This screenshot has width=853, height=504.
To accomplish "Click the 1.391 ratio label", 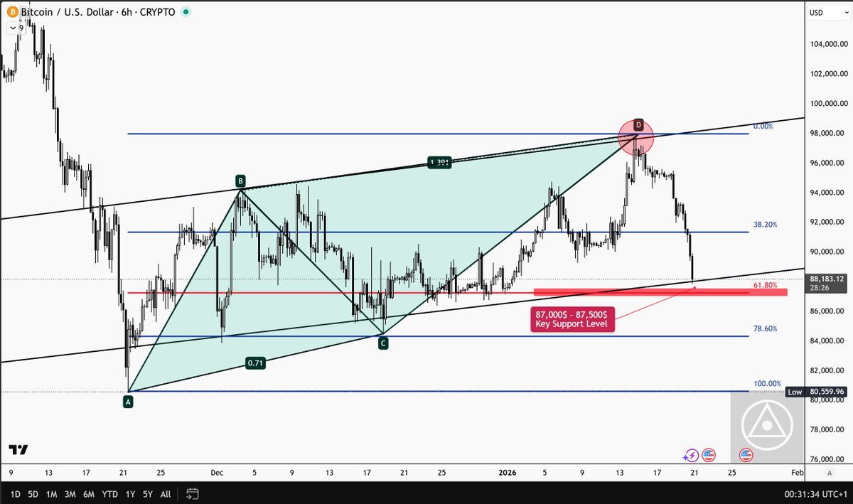I will [x=439, y=163].
